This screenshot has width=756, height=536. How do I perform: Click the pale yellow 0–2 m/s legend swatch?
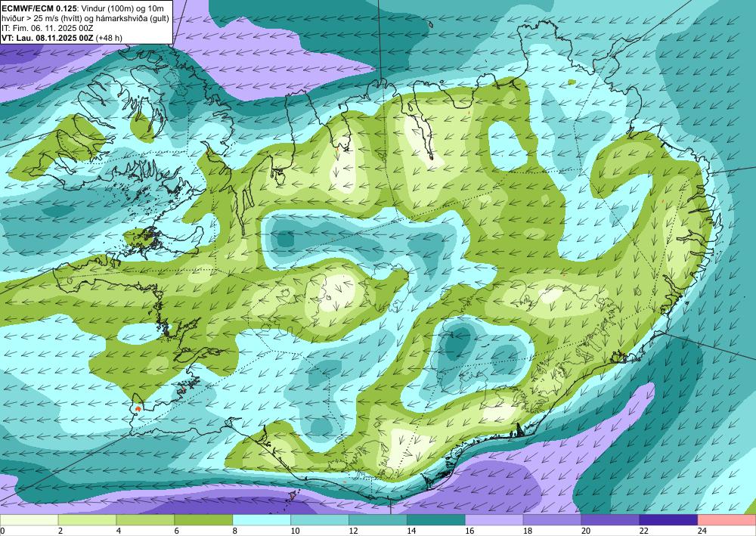click(29, 520)
